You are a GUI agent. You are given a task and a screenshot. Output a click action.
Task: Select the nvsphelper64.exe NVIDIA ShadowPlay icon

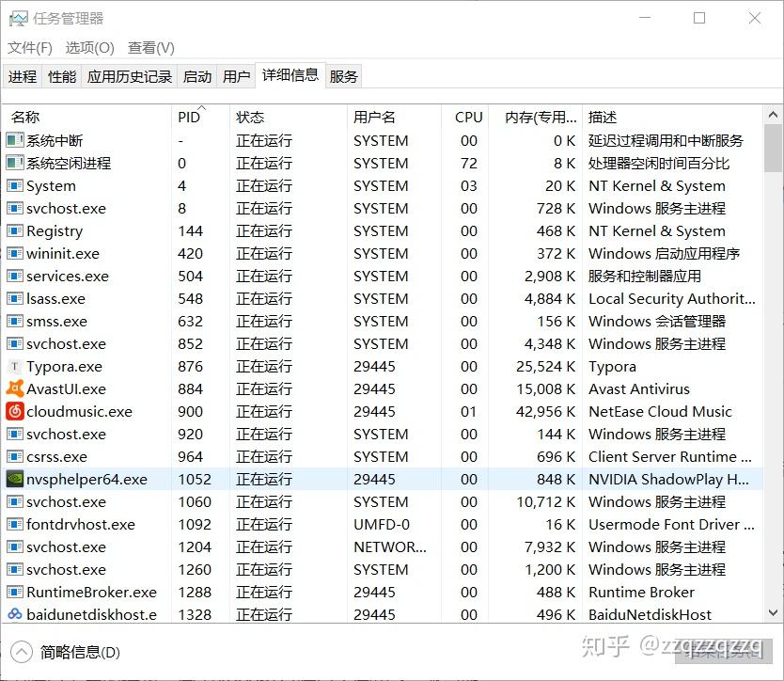pyautogui.click(x=13, y=479)
